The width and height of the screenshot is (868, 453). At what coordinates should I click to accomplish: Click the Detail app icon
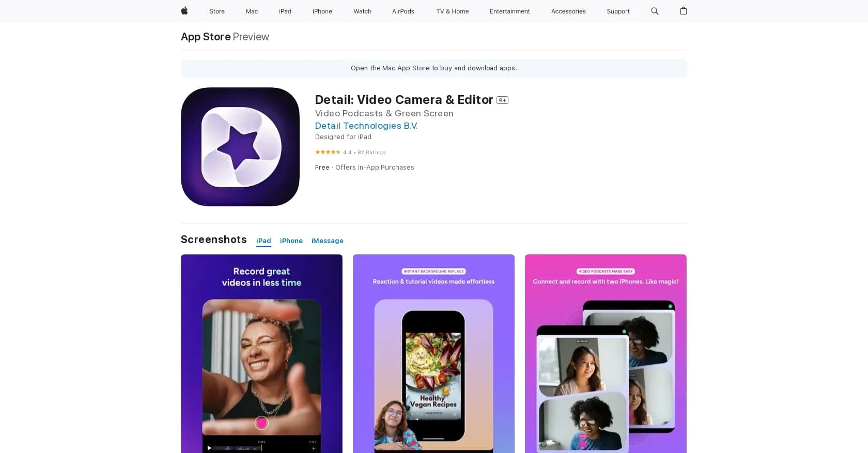tap(240, 147)
